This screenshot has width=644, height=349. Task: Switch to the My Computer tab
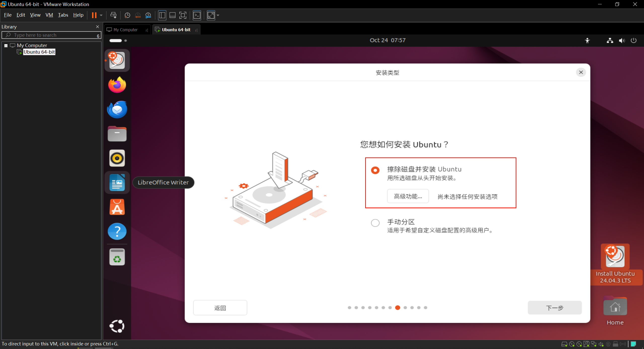[126, 30]
